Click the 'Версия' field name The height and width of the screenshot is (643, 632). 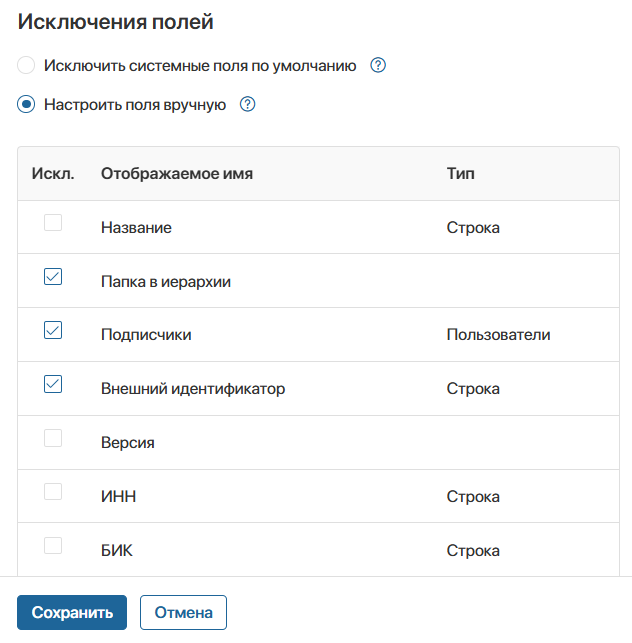(x=128, y=442)
